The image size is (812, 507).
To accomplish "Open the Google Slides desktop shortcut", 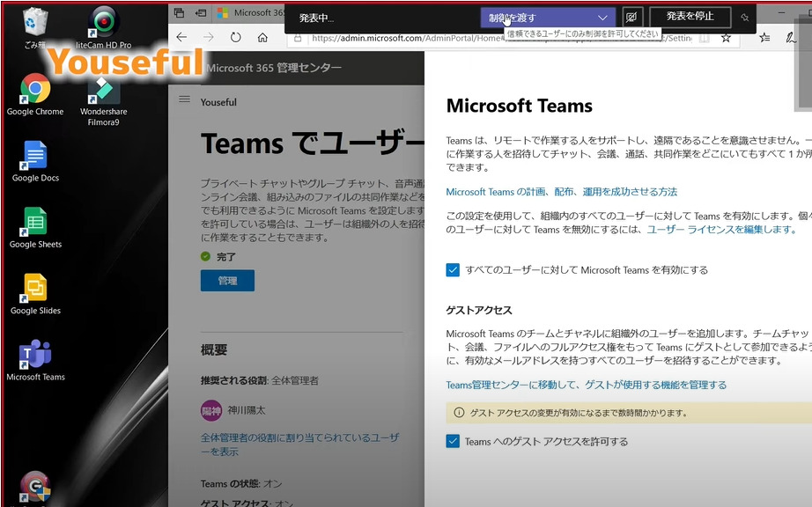I will [35, 294].
